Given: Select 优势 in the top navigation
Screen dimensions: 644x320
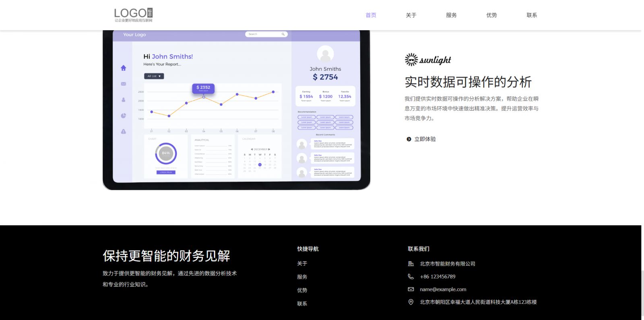Looking at the screenshot, I should pos(491,15).
